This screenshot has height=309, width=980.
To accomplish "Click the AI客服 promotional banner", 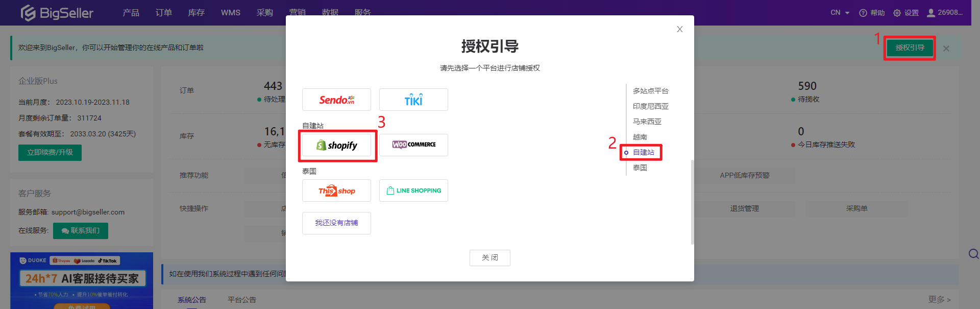I will coord(82,280).
